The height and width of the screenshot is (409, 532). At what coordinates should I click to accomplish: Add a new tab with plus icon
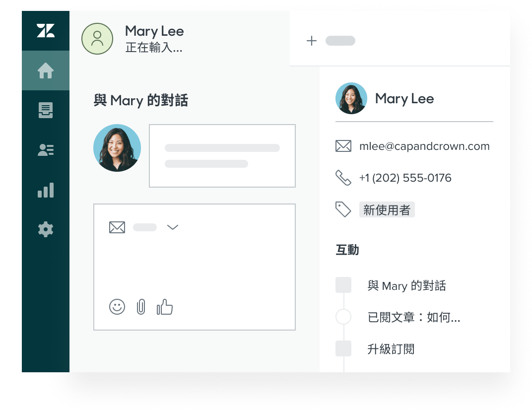(312, 41)
